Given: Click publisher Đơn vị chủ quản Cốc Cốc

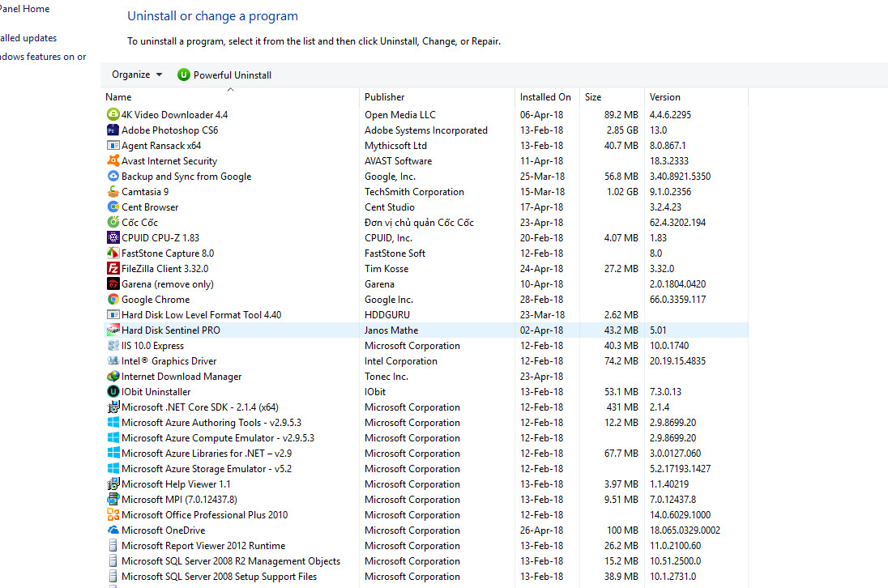Looking at the screenshot, I should click(419, 223).
